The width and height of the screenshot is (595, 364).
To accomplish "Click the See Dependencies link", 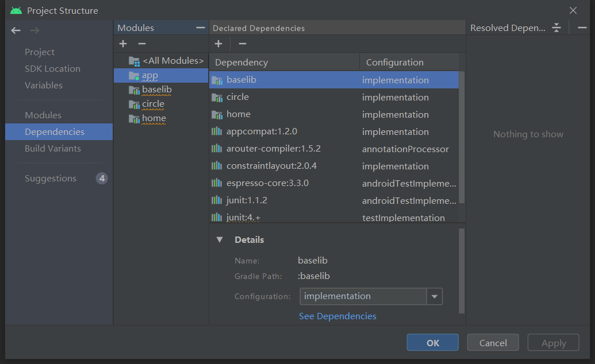I will tap(337, 316).
